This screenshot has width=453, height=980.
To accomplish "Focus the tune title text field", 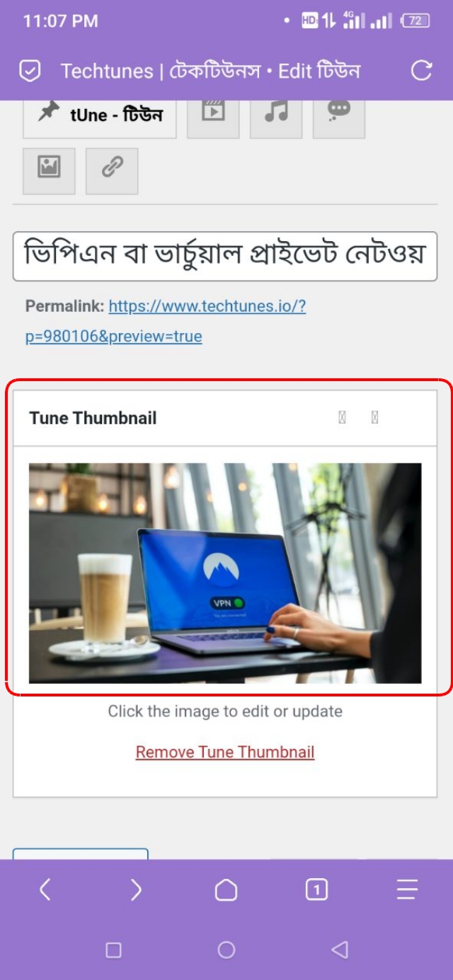I will click(225, 256).
